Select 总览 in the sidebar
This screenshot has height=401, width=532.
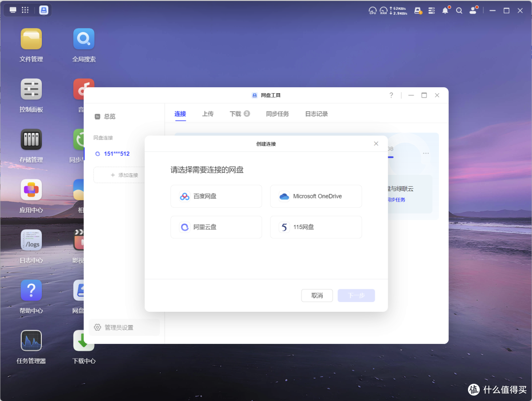pos(105,116)
